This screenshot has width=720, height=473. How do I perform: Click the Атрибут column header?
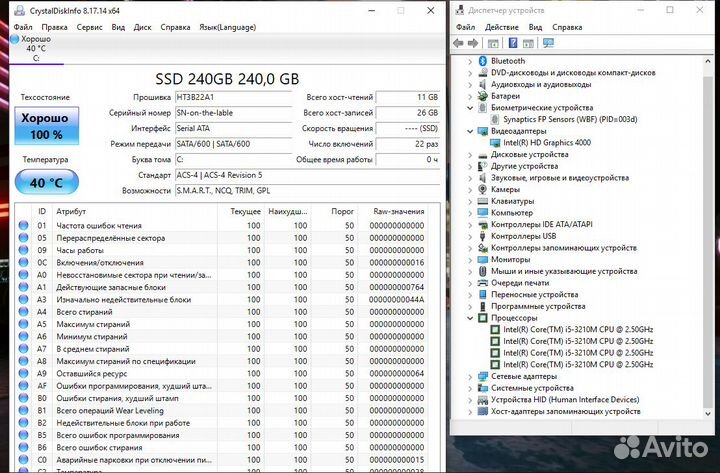[x=71, y=212]
